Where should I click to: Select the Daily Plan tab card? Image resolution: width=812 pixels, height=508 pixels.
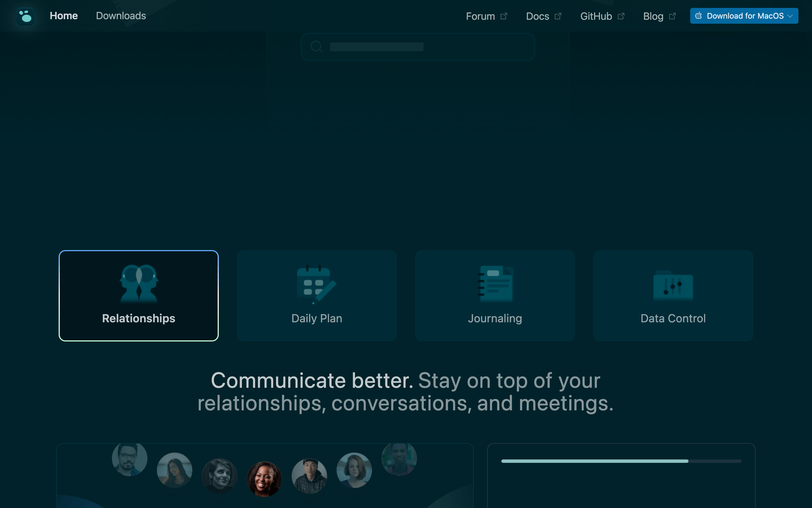(317, 296)
